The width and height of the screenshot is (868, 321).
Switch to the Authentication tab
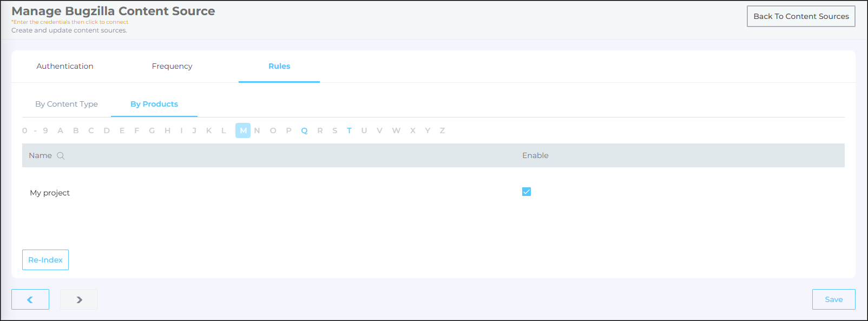pos(65,66)
